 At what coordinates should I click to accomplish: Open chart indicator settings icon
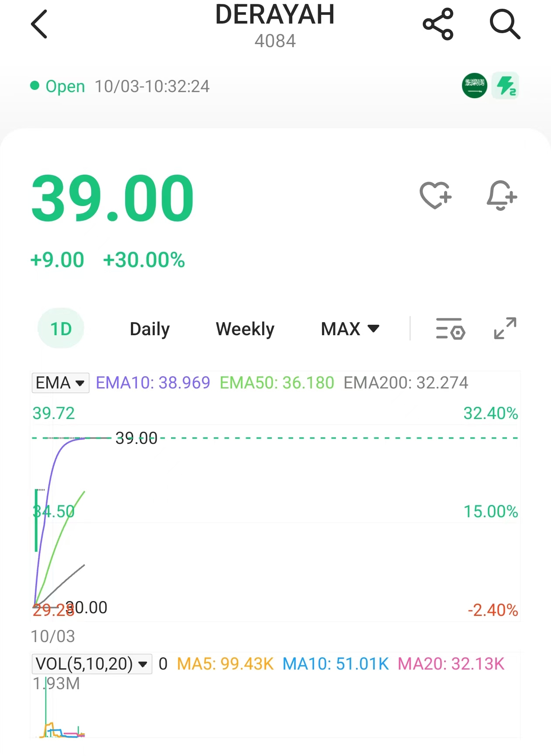click(x=450, y=329)
